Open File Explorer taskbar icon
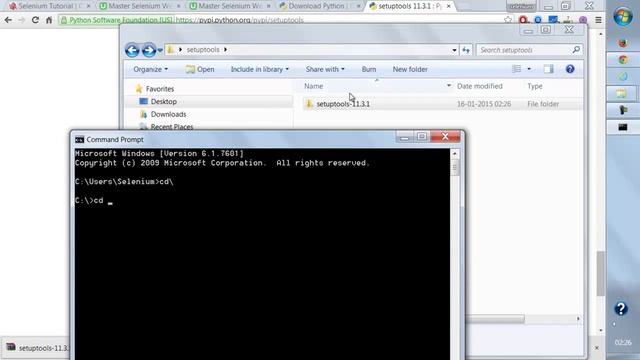This screenshot has height=360, width=640. pyautogui.click(x=622, y=93)
